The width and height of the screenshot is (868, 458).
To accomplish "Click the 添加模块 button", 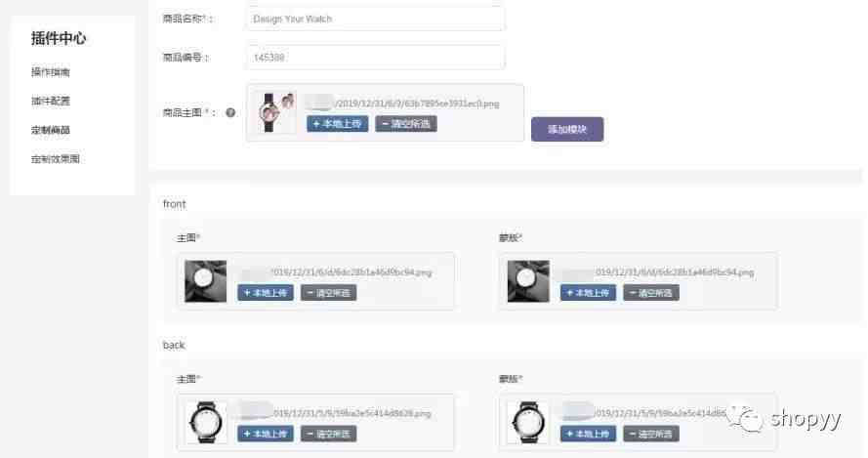I will coord(567,129).
